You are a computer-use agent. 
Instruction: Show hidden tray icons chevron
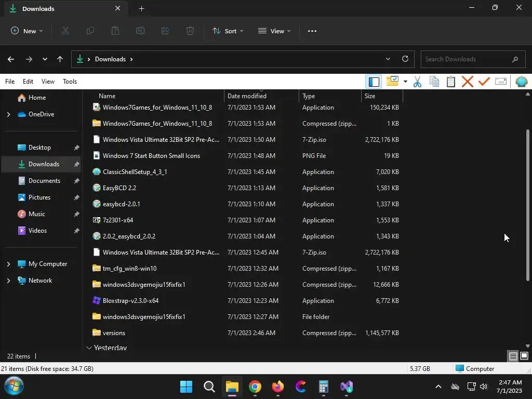[x=438, y=387]
